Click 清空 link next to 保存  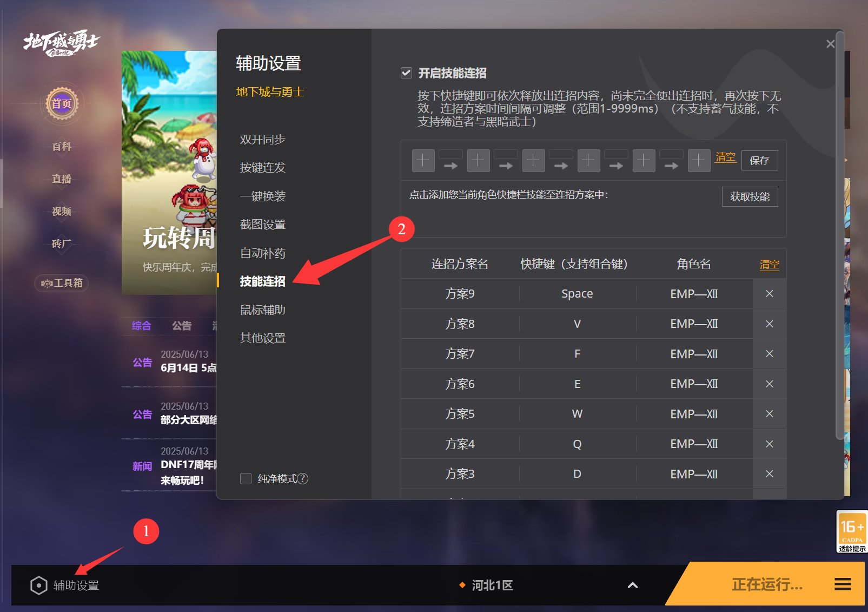[726, 157]
